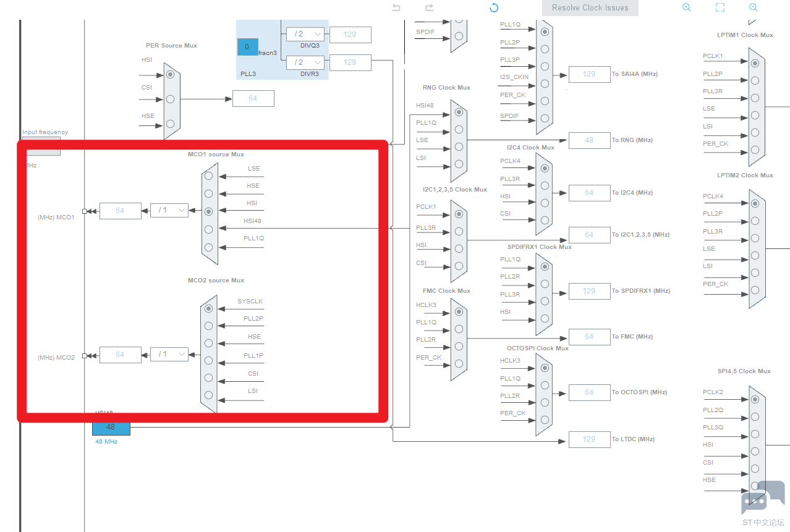Open the DIVR3 /2 dropdown

click(x=305, y=62)
